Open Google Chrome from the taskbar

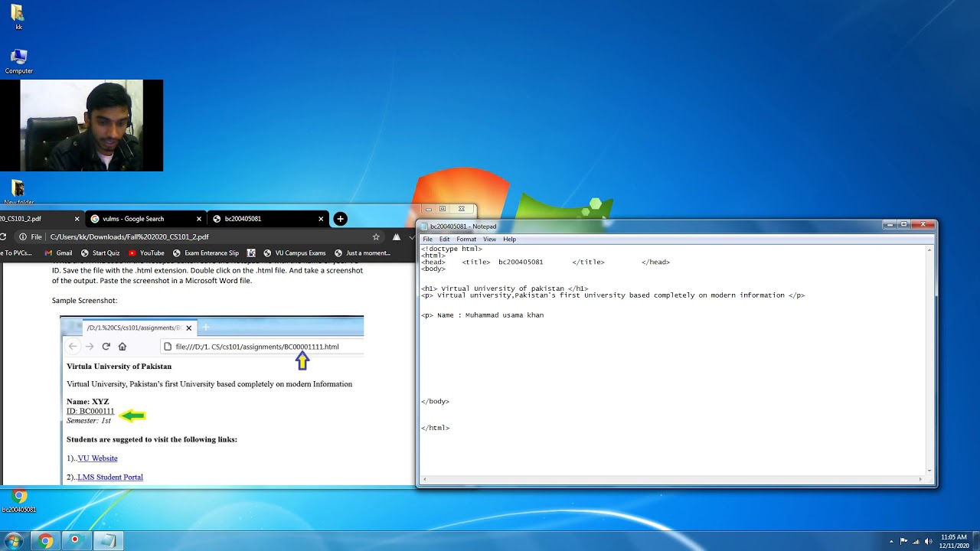45,541
